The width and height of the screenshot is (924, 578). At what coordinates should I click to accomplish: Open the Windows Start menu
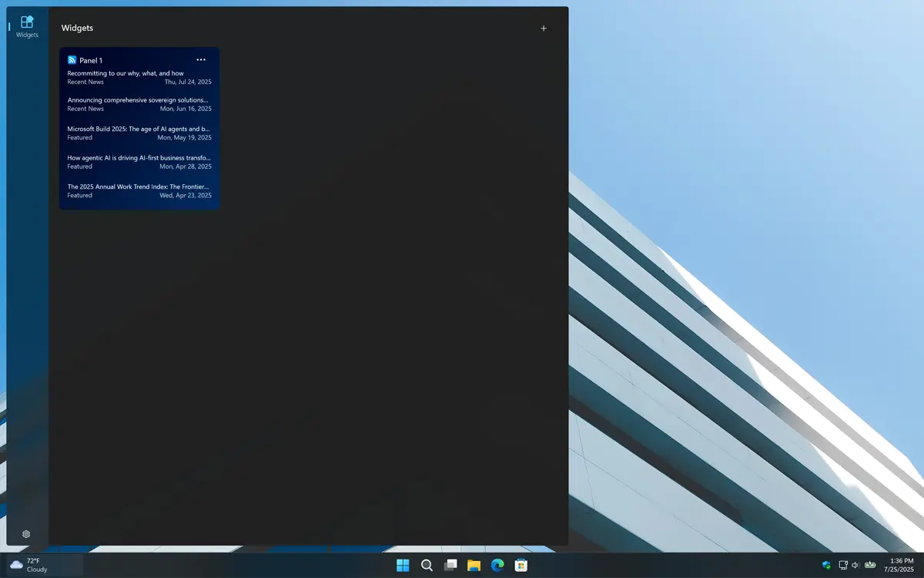click(x=403, y=566)
